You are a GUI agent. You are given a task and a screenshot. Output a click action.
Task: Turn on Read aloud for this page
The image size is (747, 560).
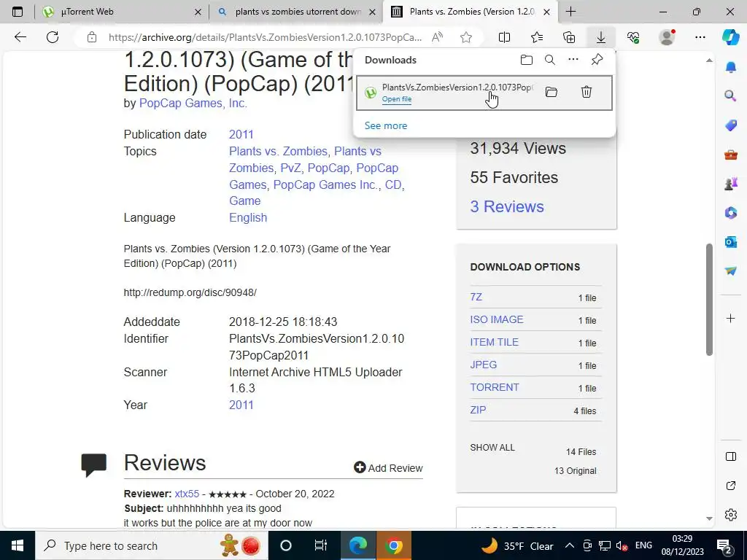(437, 37)
